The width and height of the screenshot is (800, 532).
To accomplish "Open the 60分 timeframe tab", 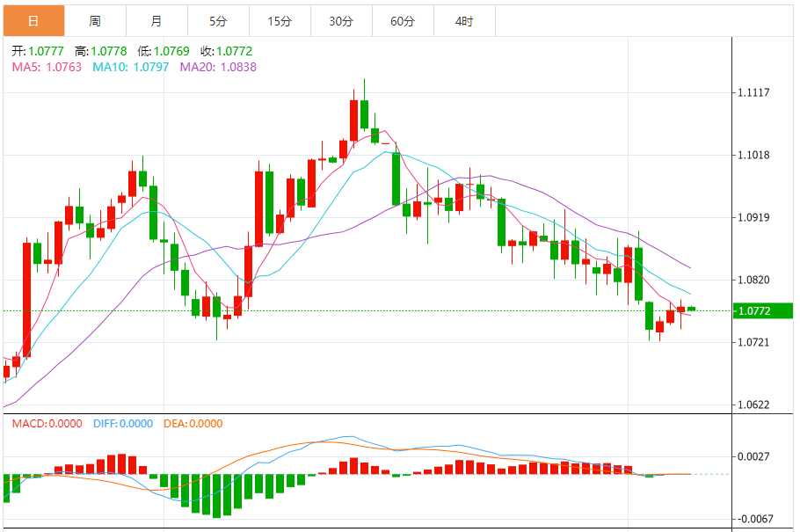I will click(403, 21).
